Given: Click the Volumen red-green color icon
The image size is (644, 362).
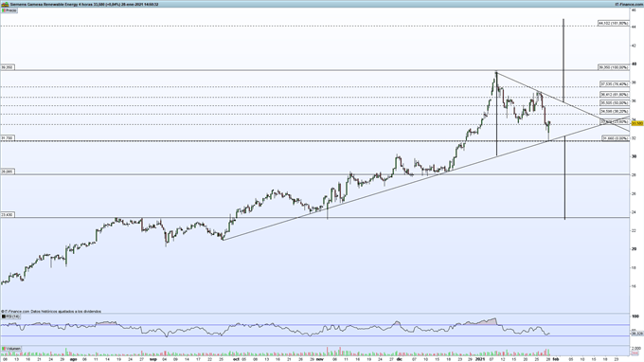Looking at the screenshot, I should click(x=4, y=349).
